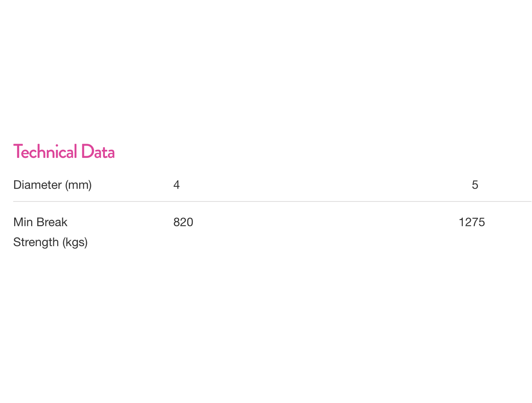Click the word Diameter in the table
The image size is (532, 403).
pos(37,185)
